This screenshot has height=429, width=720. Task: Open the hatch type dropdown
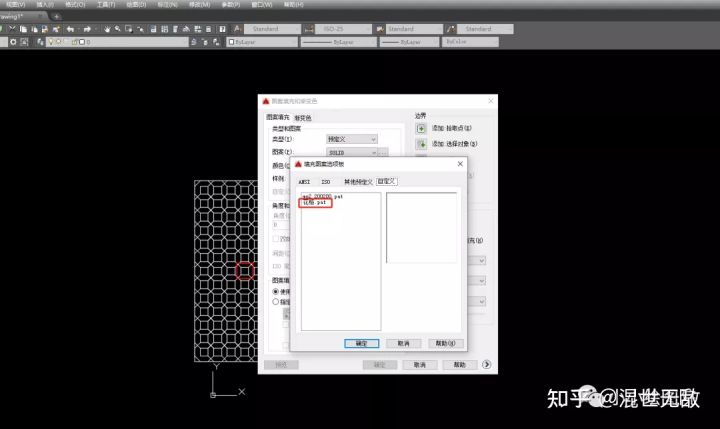click(352, 139)
